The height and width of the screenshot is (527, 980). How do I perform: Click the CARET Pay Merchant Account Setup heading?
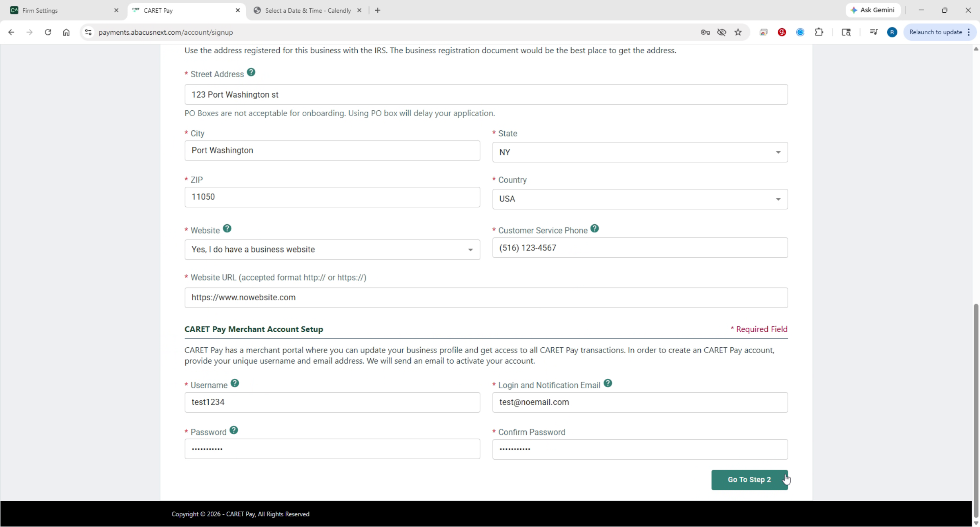pyautogui.click(x=254, y=329)
